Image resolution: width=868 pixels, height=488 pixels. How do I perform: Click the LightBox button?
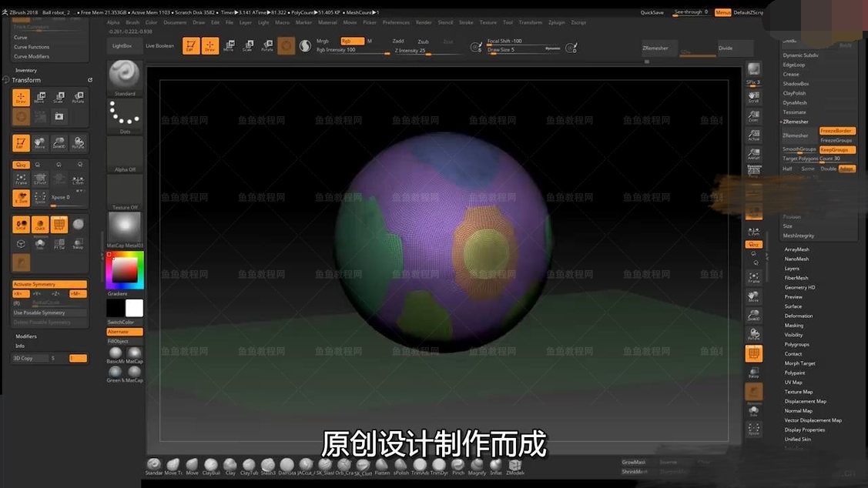point(122,46)
